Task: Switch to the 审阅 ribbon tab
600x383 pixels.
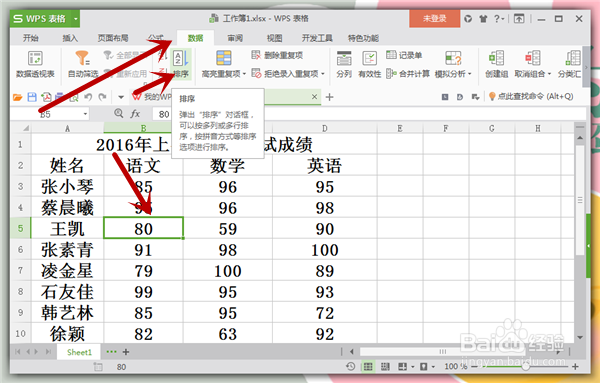Action: (x=235, y=38)
